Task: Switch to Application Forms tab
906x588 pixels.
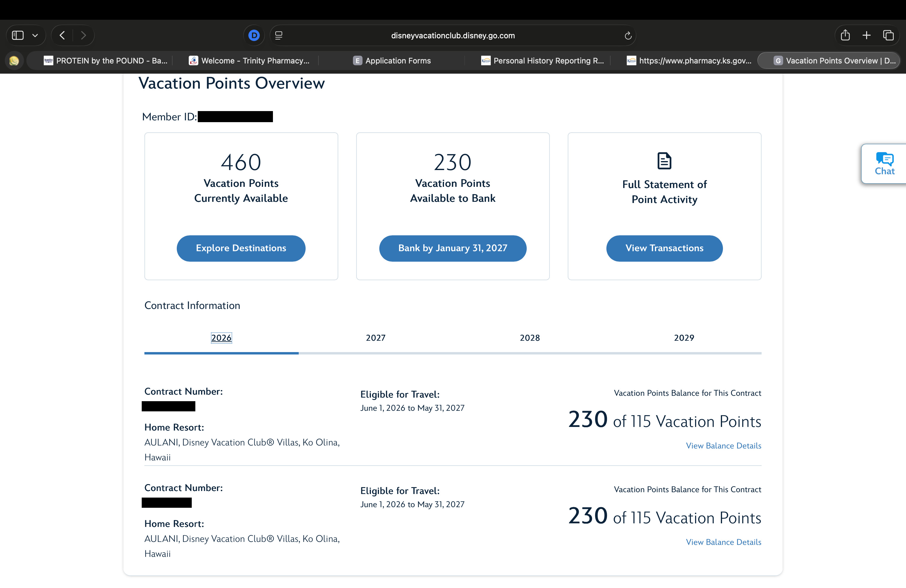Action: coord(392,60)
